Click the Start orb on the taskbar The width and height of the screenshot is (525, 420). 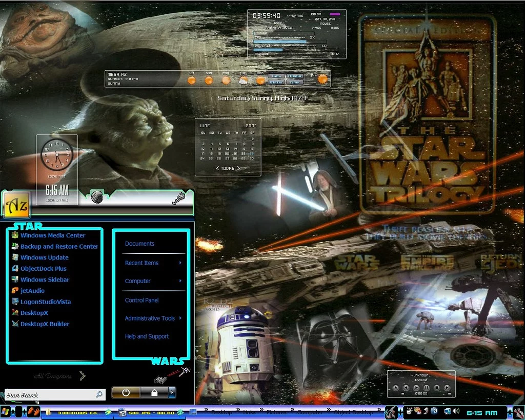6,411
